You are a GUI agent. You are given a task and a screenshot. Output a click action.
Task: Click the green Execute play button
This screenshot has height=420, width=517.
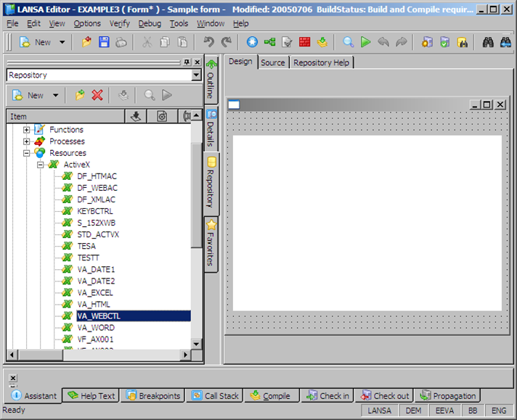[366, 42]
